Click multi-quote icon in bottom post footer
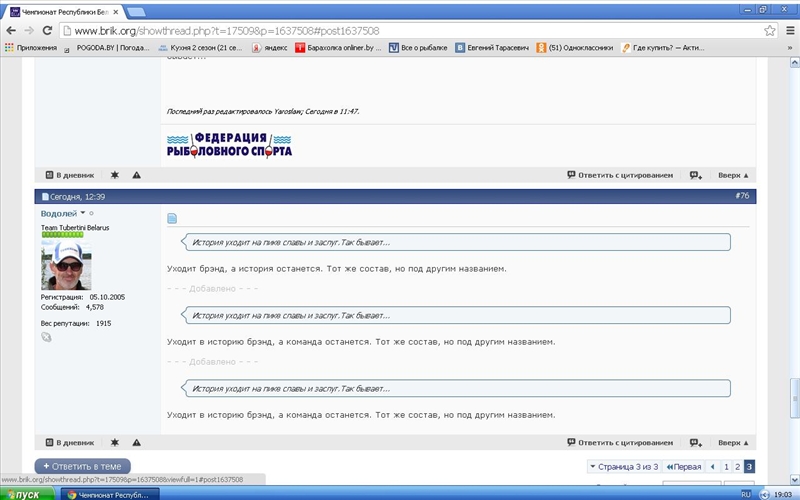 point(696,442)
